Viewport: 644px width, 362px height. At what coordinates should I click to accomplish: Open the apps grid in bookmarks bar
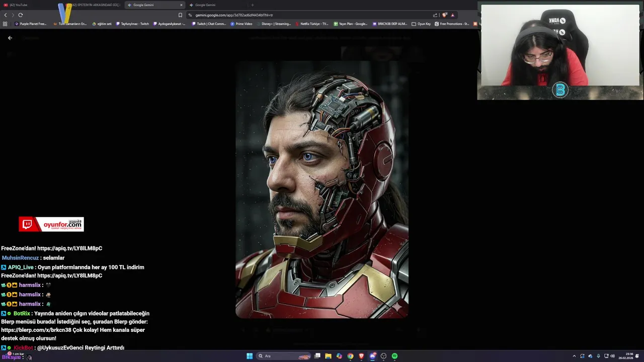point(5,24)
